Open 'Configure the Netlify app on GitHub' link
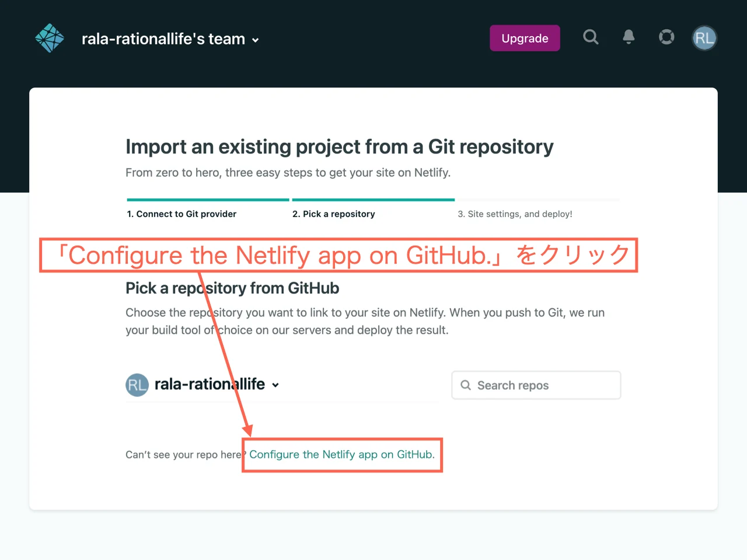This screenshot has height=560, width=747. [x=341, y=454]
